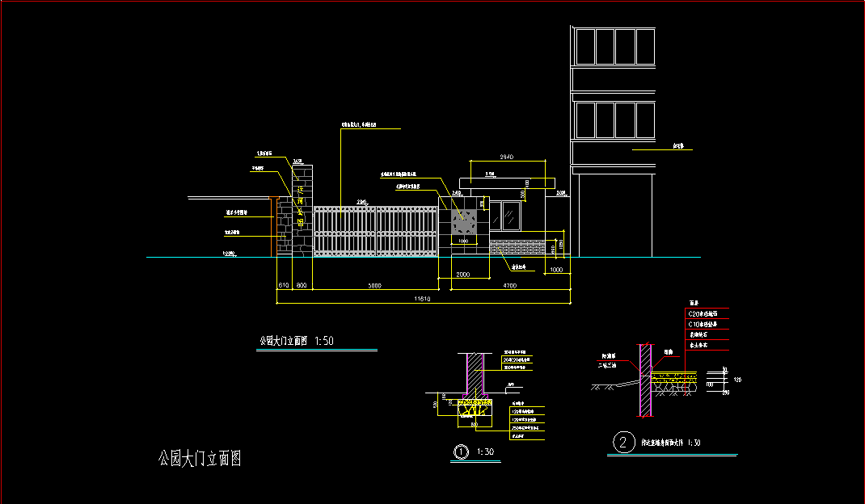Click the yellow vertical characters on the stone pillar
This screenshot has width=865, height=504.
[x=301, y=206]
